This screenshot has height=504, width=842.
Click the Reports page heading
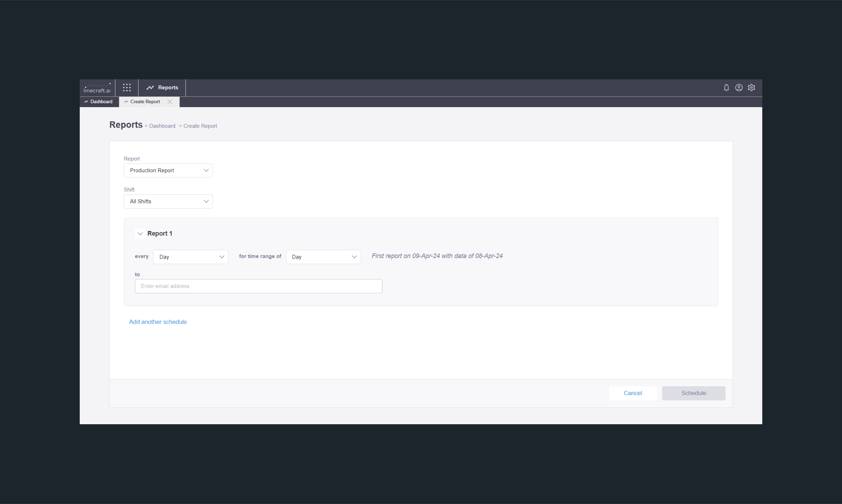pyautogui.click(x=126, y=125)
